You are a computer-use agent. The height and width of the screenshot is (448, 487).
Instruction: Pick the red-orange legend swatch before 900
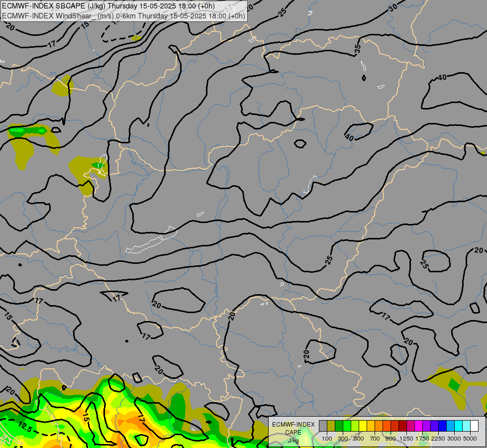[387, 426]
